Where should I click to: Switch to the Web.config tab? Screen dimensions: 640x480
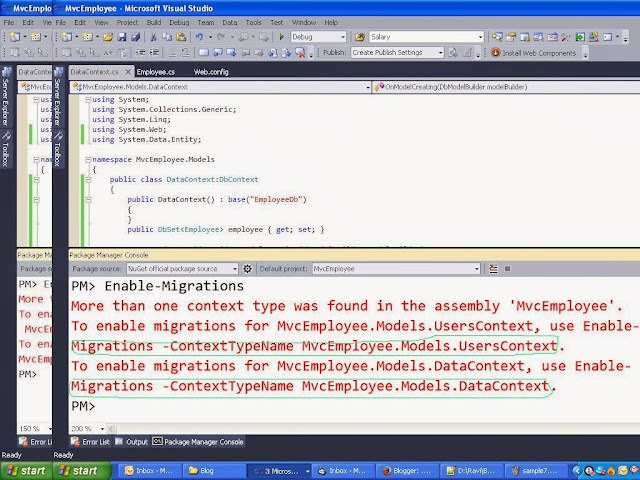(x=211, y=72)
